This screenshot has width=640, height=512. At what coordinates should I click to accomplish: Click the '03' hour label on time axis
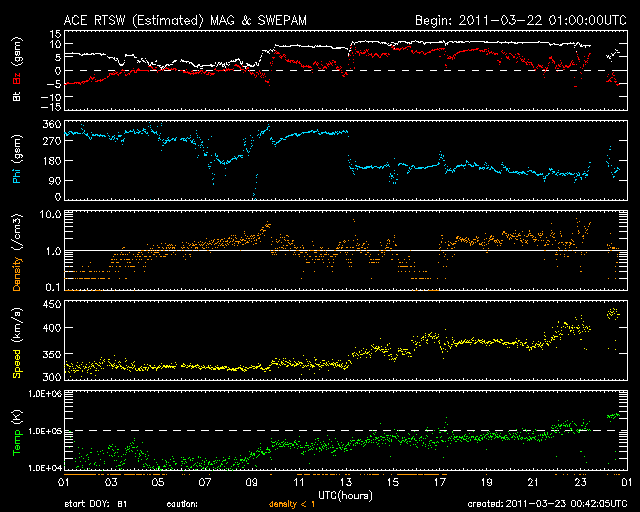tap(111, 483)
